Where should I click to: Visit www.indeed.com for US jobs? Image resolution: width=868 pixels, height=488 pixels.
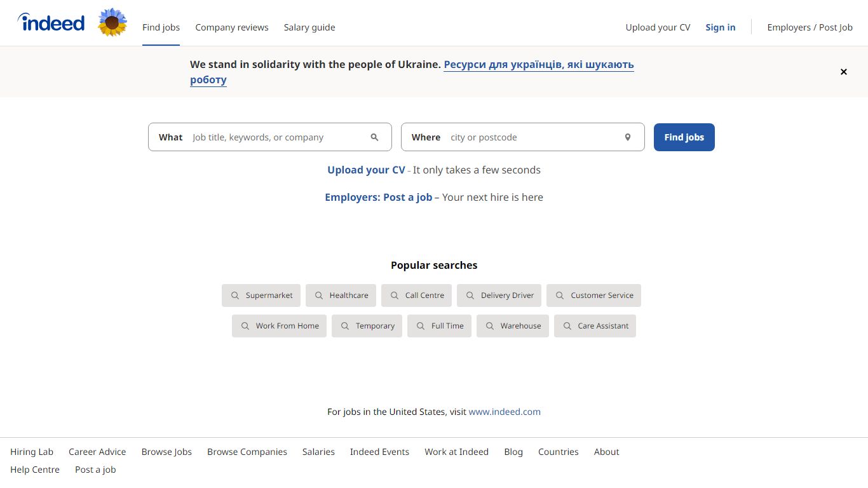click(x=505, y=411)
